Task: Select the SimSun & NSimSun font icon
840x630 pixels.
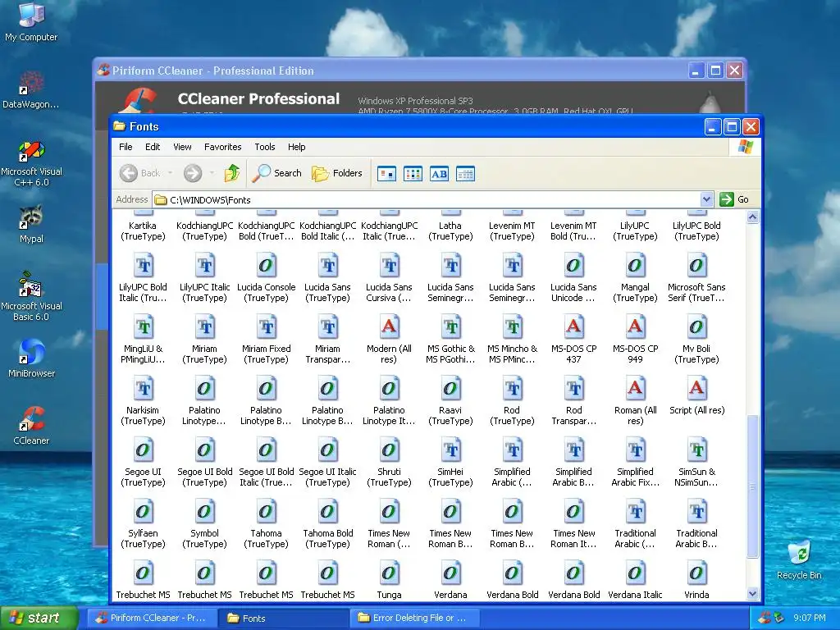Action: [696, 463]
